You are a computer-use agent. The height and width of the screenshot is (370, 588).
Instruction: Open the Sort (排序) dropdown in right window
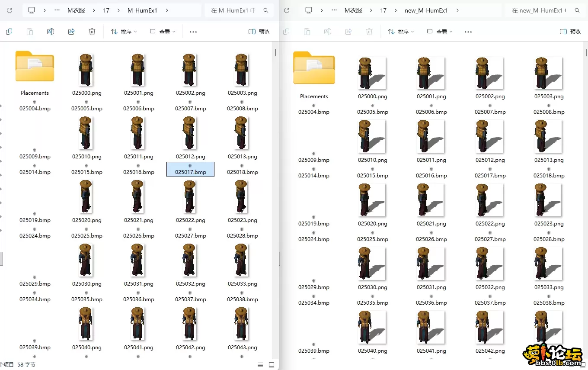pos(401,32)
